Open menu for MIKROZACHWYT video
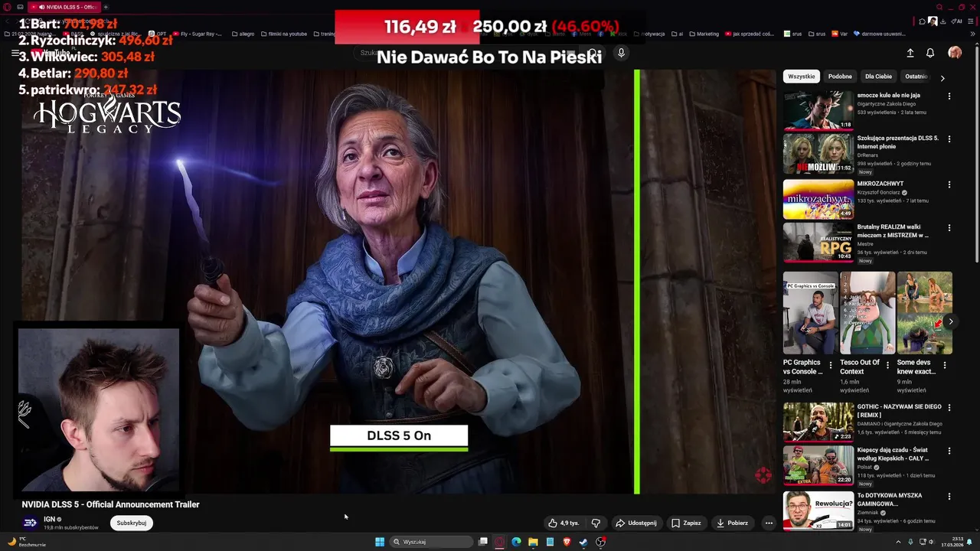Image resolution: width=980 pixels, height=551 pixels. pos(949,184)
